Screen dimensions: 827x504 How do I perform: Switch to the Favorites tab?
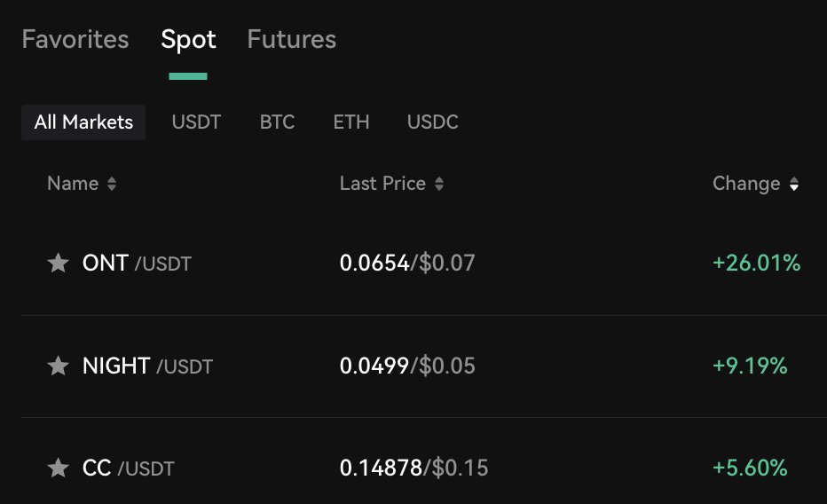coord(75,40)
